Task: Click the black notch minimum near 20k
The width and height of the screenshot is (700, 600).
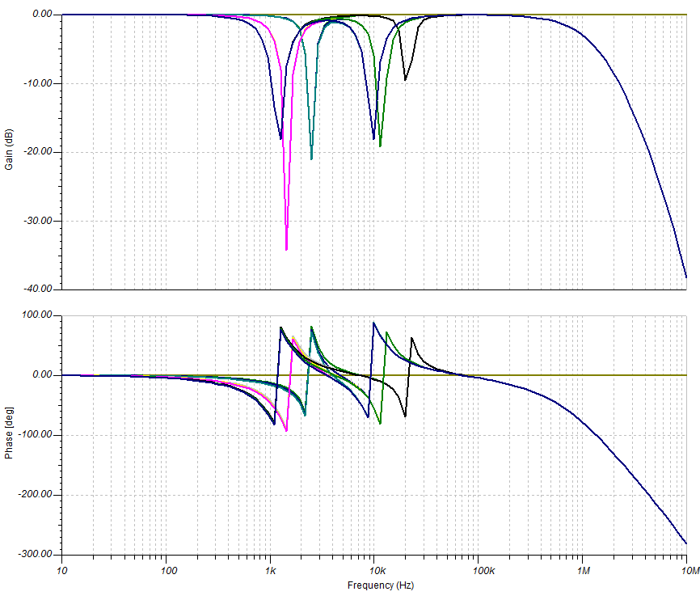Action: pos(405,79)
